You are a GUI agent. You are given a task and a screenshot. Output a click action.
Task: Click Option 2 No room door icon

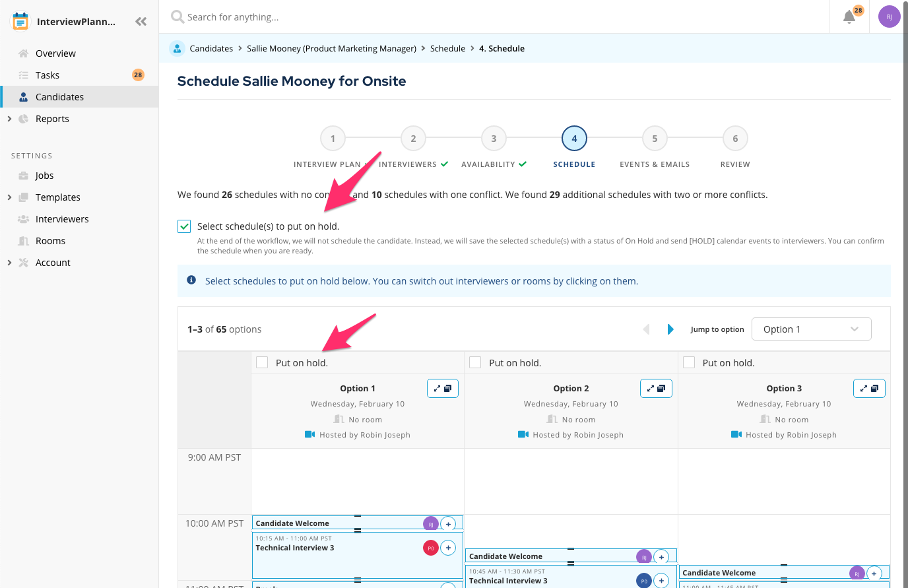pos(552,419)
